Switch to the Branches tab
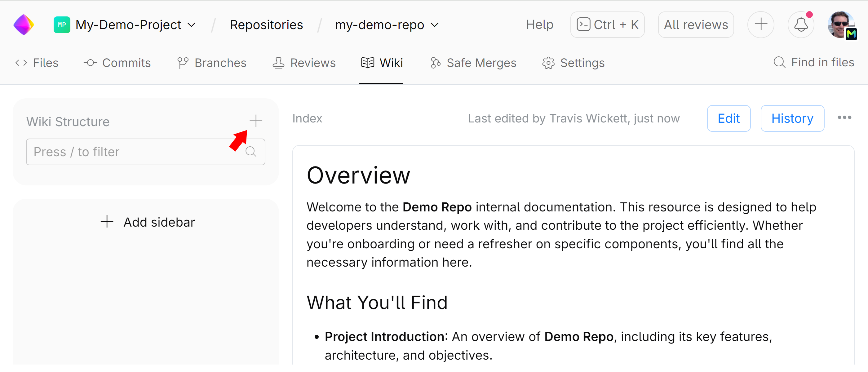Viewport: 868px width, 372px height. [x=220, y=63]
